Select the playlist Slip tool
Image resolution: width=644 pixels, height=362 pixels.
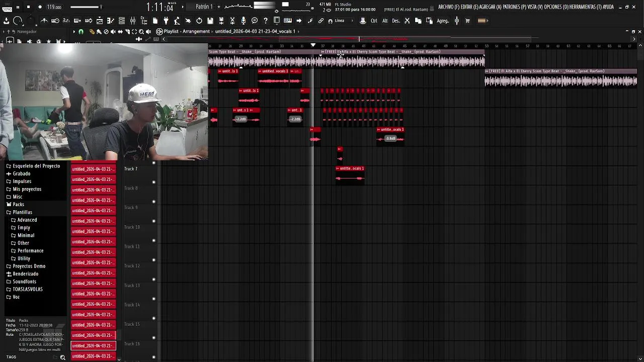point(120,31)
